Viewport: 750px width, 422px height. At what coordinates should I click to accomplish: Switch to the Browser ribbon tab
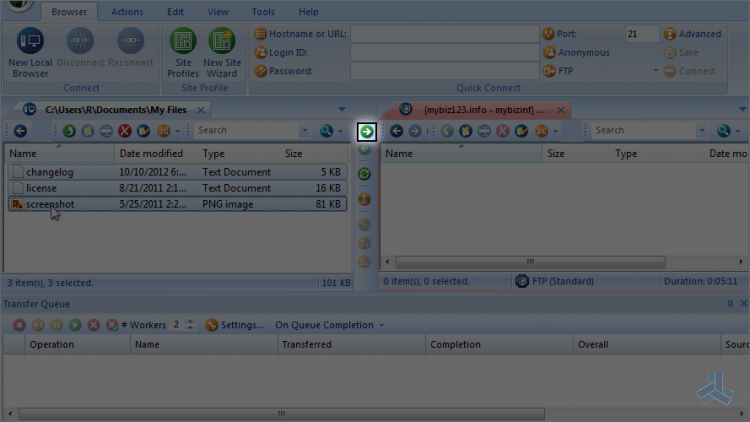pos(69,12)
